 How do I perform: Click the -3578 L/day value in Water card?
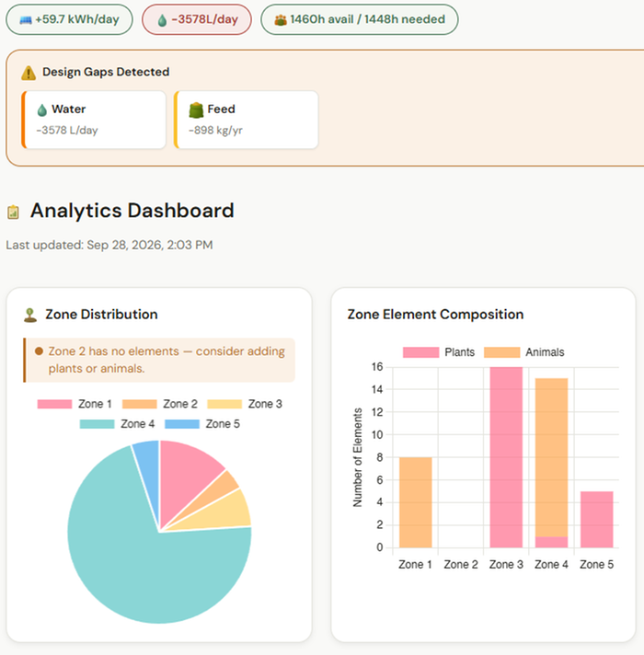click(x=67, y=131)
